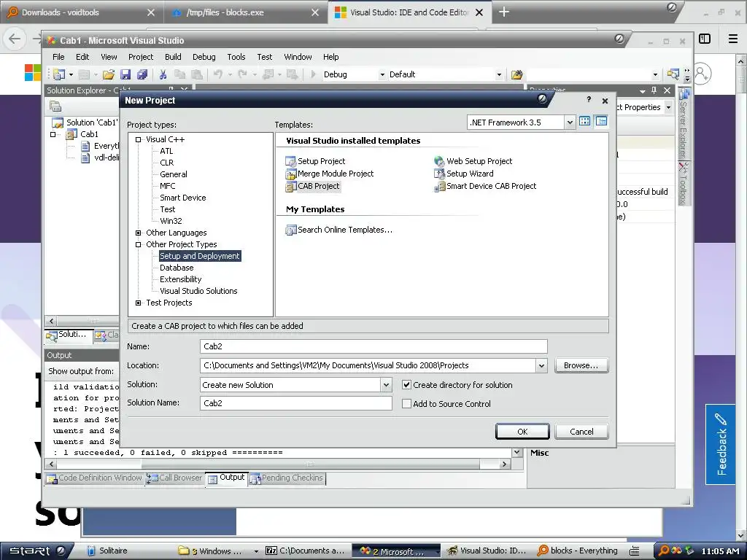Screen dimensions: 747x560
Task: Click the New Project toolbar icon
Action: point(60,74)
